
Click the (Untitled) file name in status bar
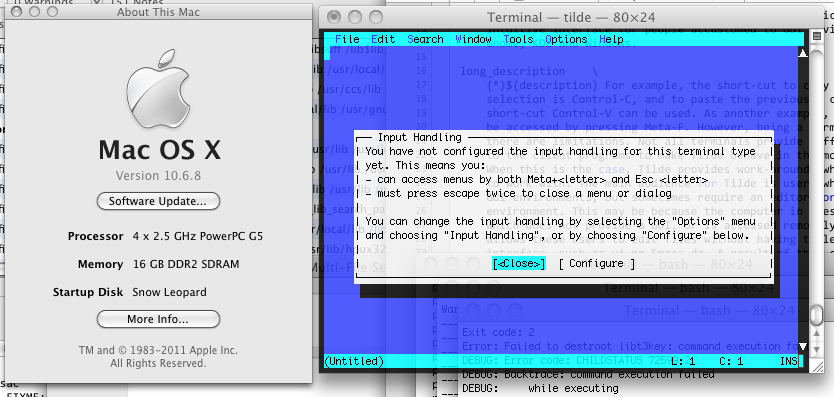[354, 361]
